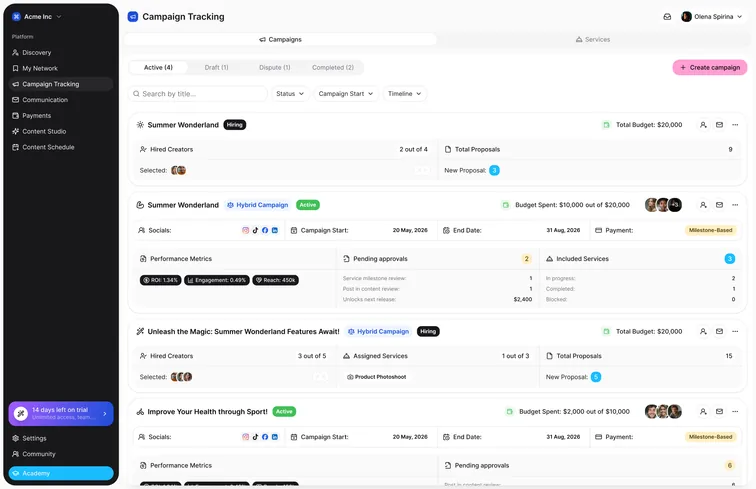
Task: Select the Completed (2) tab
Action: 333,68
